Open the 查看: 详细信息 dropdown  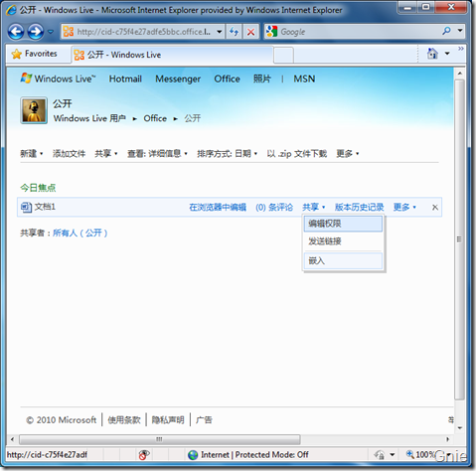(x=157, y=154)
